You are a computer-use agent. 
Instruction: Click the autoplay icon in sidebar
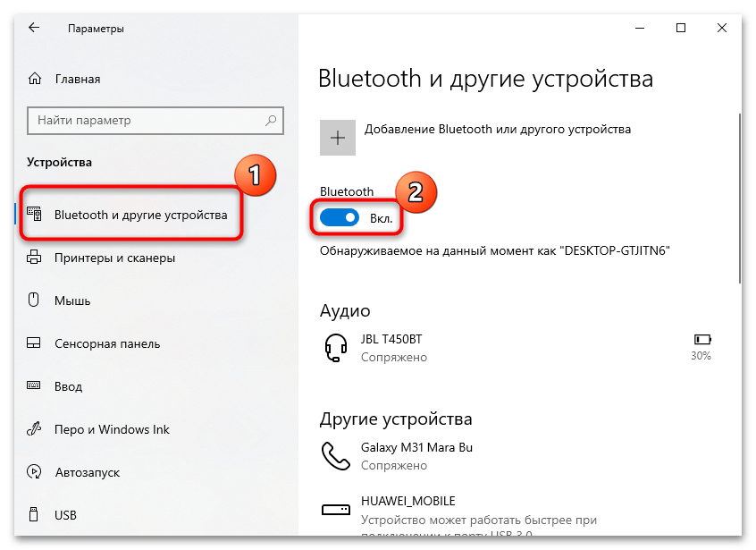34,471
